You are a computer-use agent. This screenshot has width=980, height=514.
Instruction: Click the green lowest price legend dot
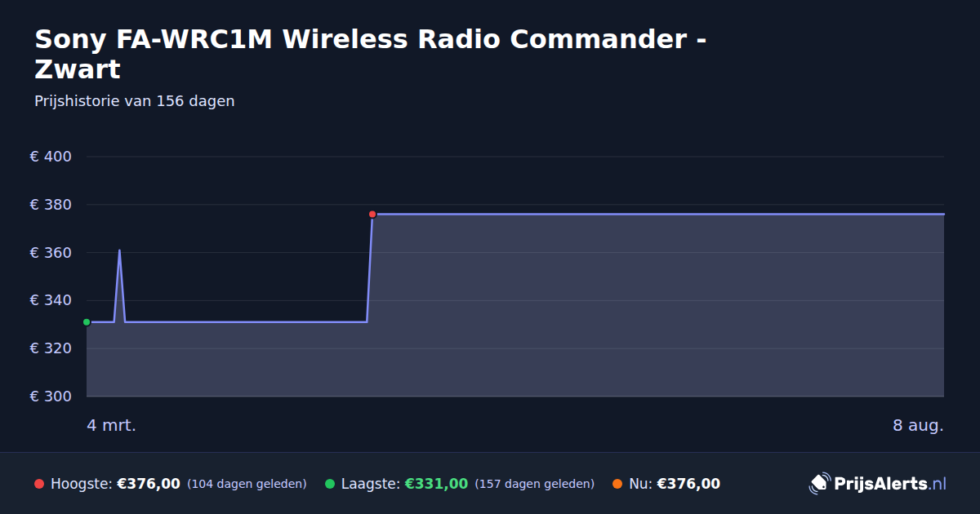click(x=330, y=484)
